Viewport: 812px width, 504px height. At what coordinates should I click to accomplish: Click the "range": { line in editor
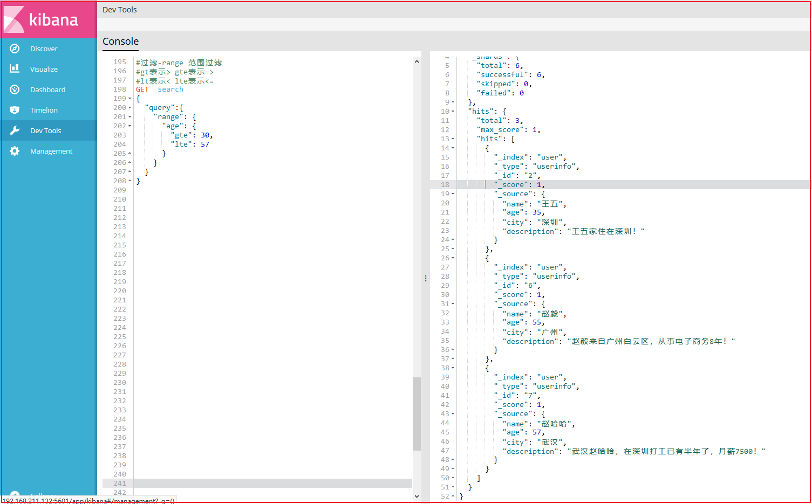175,117
